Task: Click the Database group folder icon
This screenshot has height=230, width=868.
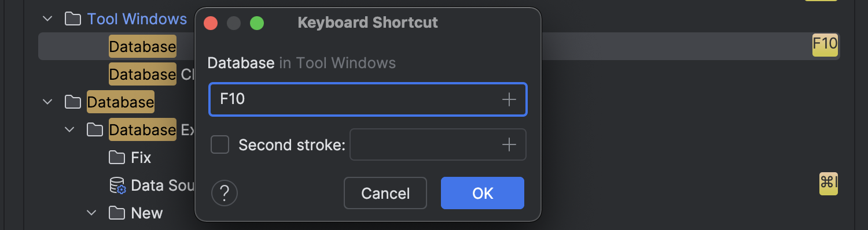Action: tap(72, 102)
